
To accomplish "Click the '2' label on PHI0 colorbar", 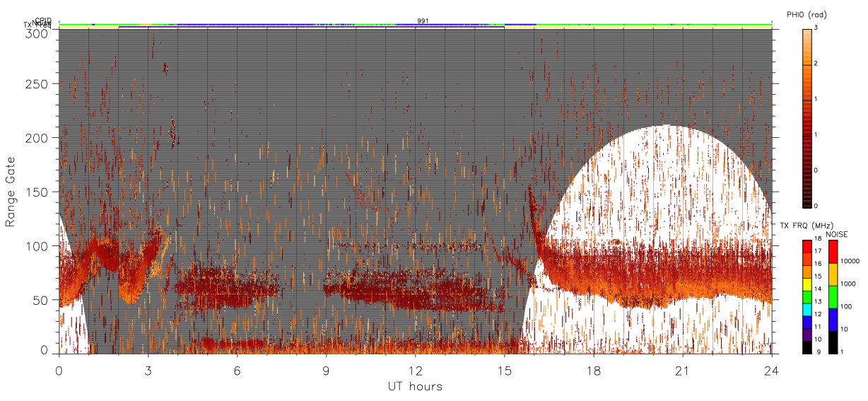I will [816, 64].
